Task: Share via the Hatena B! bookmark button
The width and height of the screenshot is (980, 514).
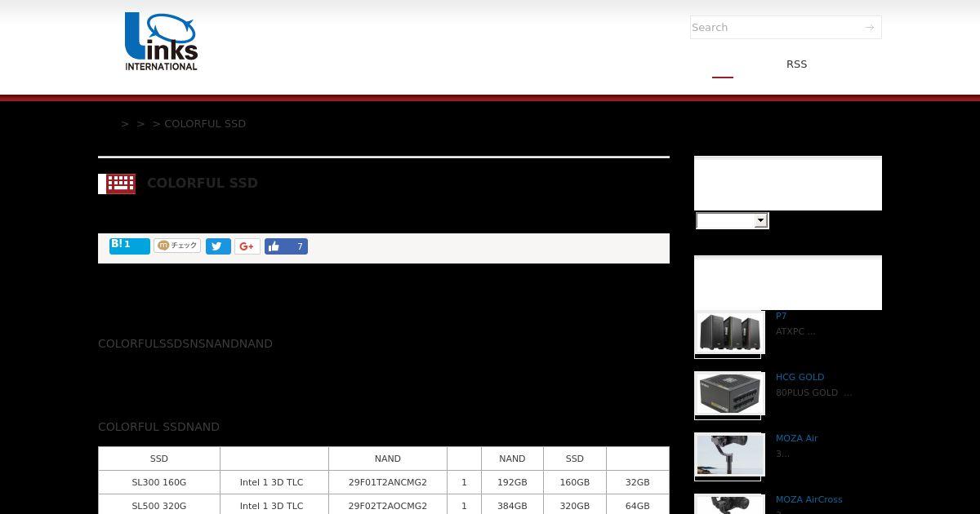Action: click(x=130, y=246)
